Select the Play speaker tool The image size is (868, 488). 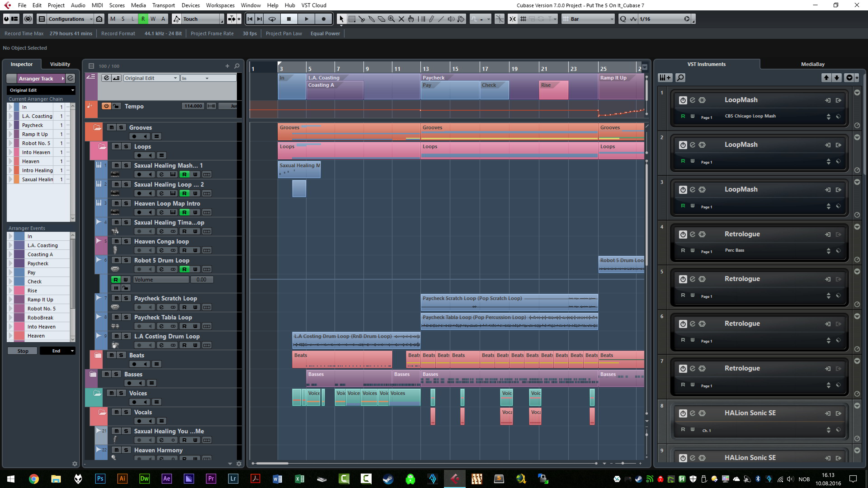tap(451, 19)
